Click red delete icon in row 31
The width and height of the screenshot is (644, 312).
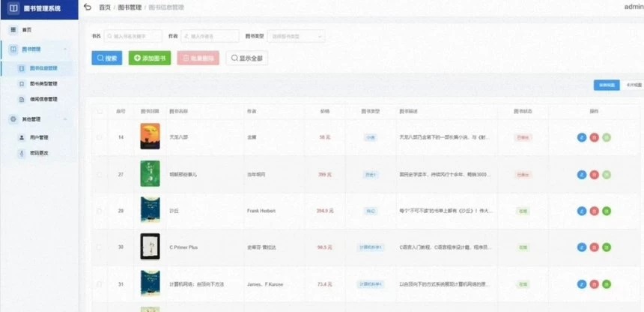point(594,284)
